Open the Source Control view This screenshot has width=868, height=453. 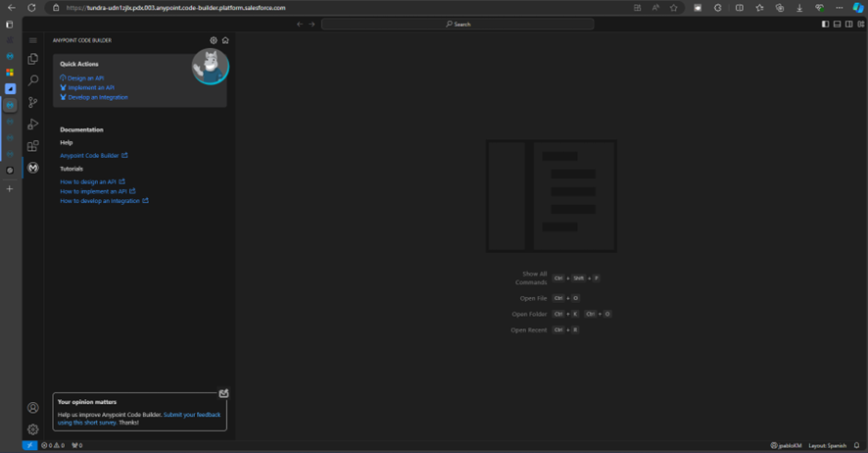pos(33,102)
